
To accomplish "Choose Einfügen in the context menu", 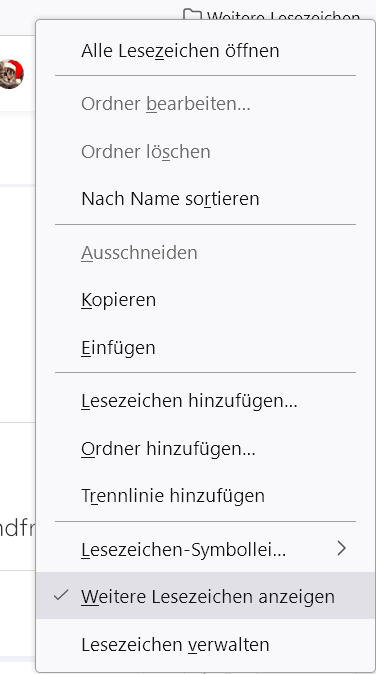I will (205, 347).
